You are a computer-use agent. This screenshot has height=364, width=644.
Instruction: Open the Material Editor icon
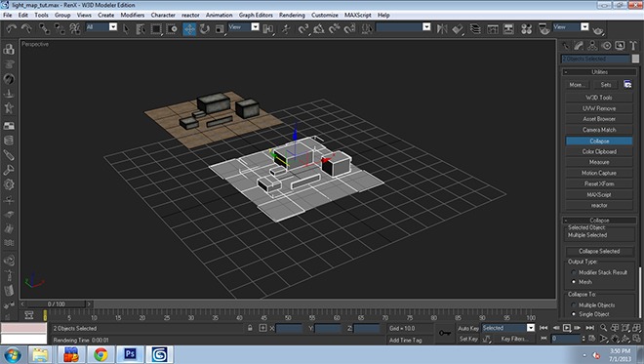526,28
